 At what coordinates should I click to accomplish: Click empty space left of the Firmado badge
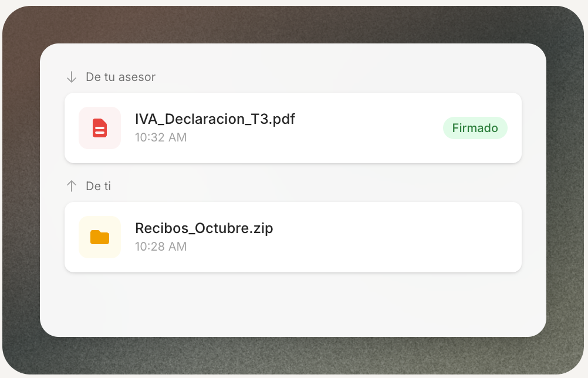(370, 128)
